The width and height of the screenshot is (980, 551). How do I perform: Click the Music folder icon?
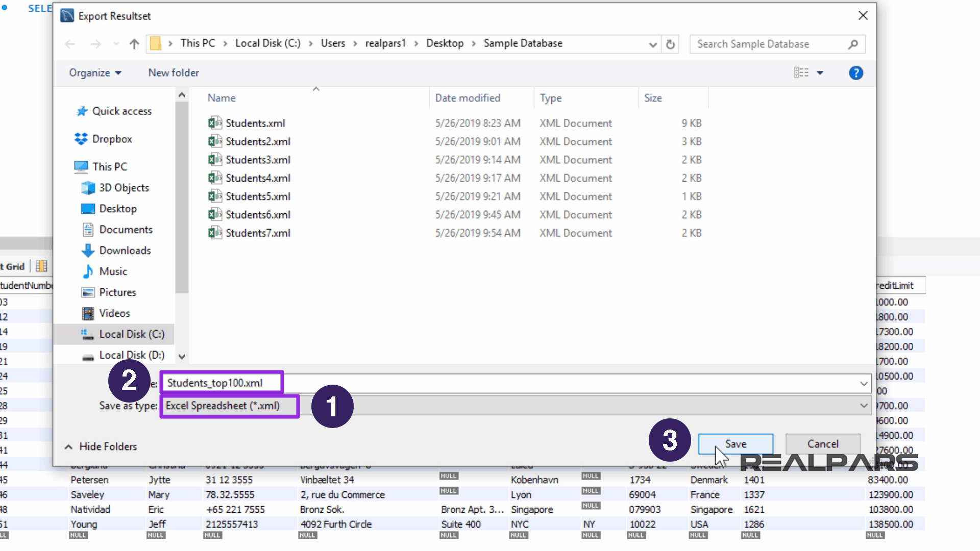pyautogui.click(x=88, y=271)
